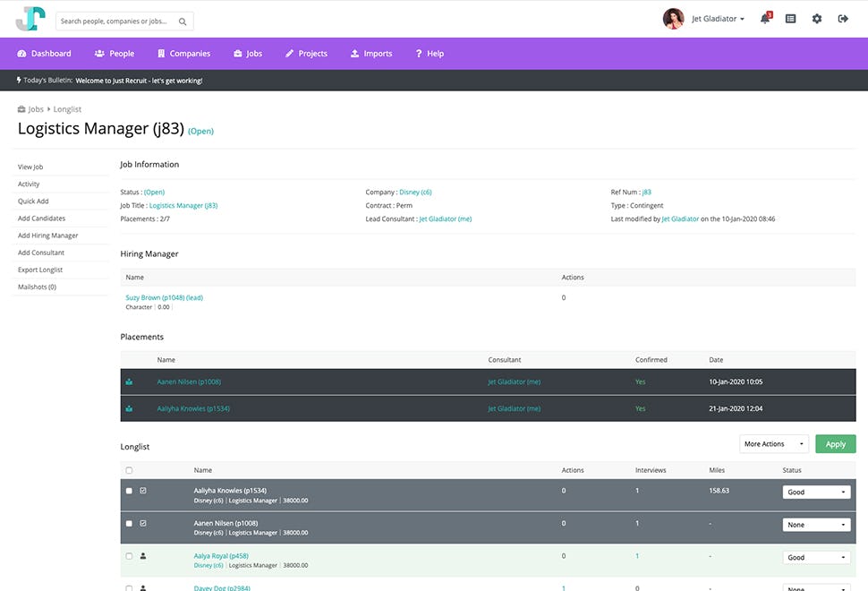This screenshot has width=868, height=591.
Task: Open the More Actions dropdown
Action: (773, 443)
